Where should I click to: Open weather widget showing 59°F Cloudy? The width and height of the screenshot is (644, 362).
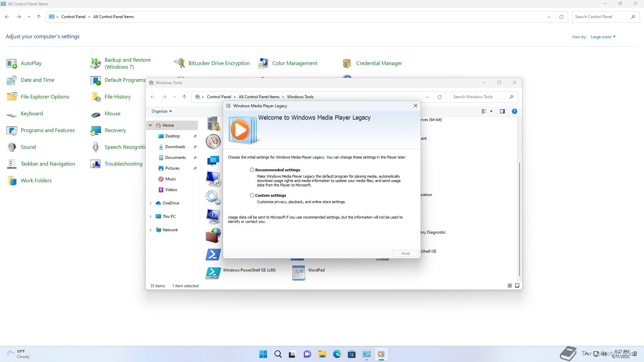click(x=18, y=354)
